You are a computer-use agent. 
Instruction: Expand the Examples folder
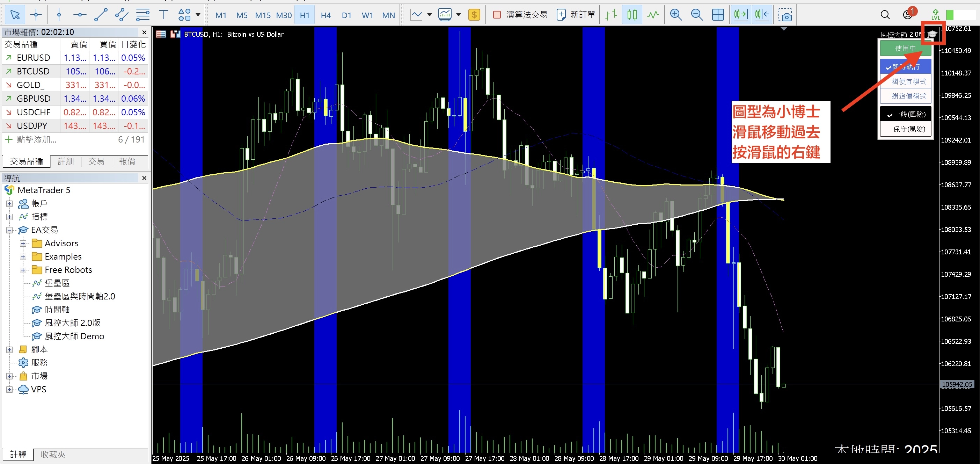[23, 257]
